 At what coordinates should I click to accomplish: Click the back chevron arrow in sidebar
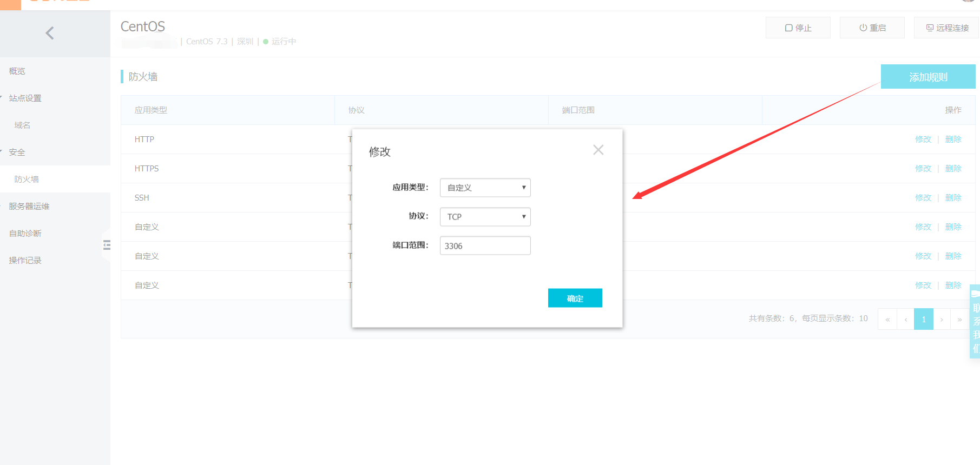coord(50,33)
